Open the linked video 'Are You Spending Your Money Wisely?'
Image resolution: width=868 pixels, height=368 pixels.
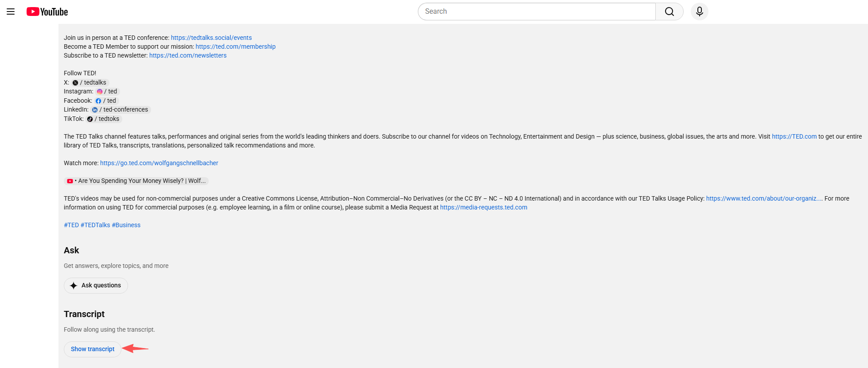point(136,181)
